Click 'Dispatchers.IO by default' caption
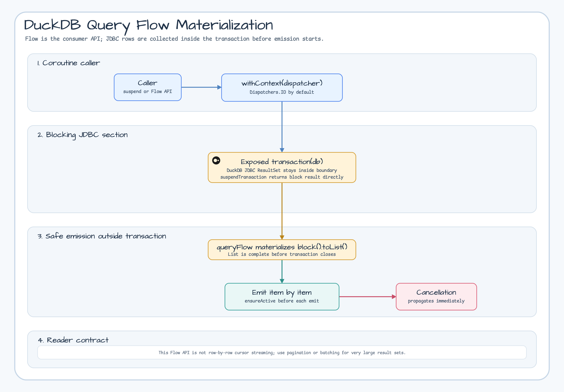The width and height of the screenshot is (564, 392). (282, 92)
